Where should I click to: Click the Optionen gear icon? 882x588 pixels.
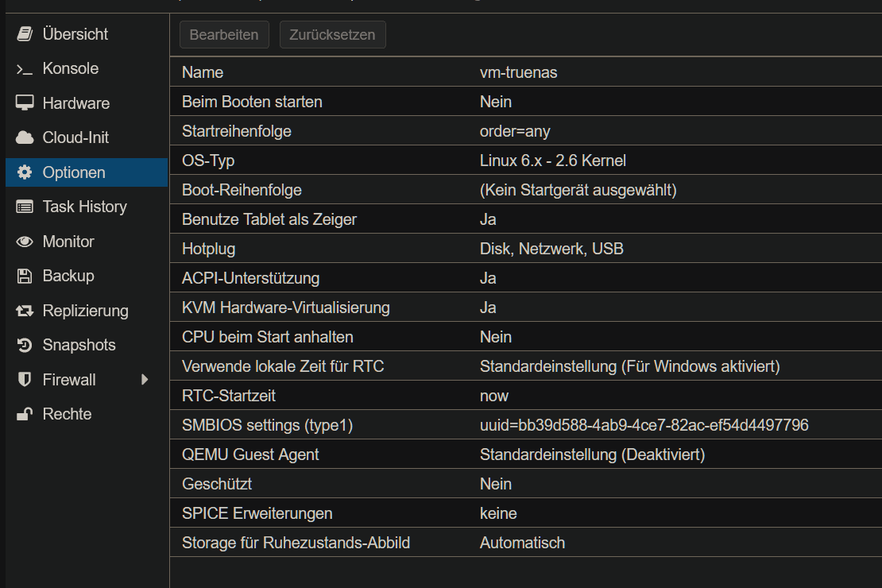[x=25, y=172]
